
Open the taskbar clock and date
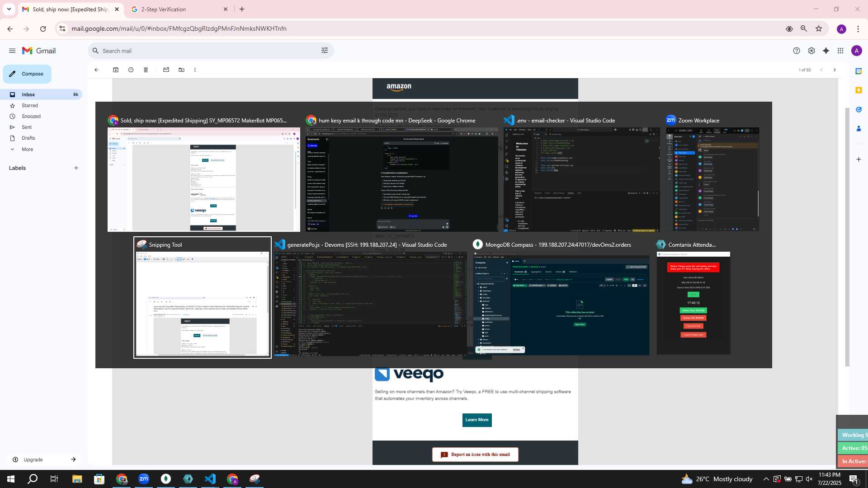click(830, 479)
